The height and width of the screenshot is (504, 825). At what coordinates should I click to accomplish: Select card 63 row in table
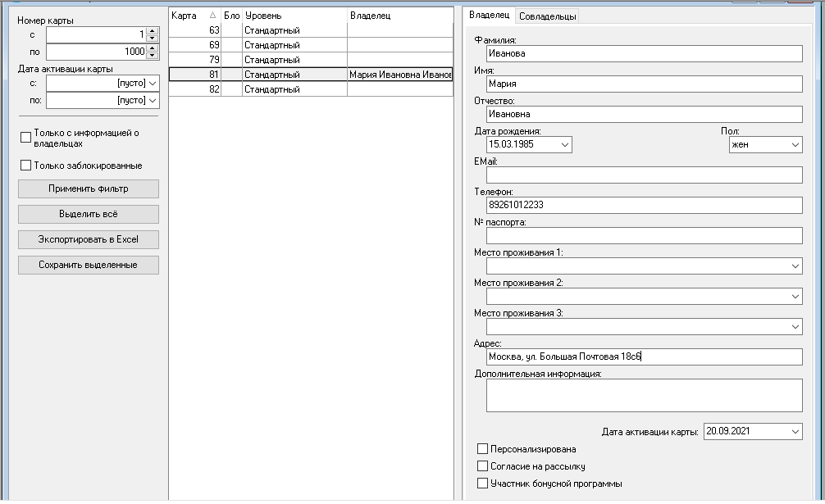point(311,30)
